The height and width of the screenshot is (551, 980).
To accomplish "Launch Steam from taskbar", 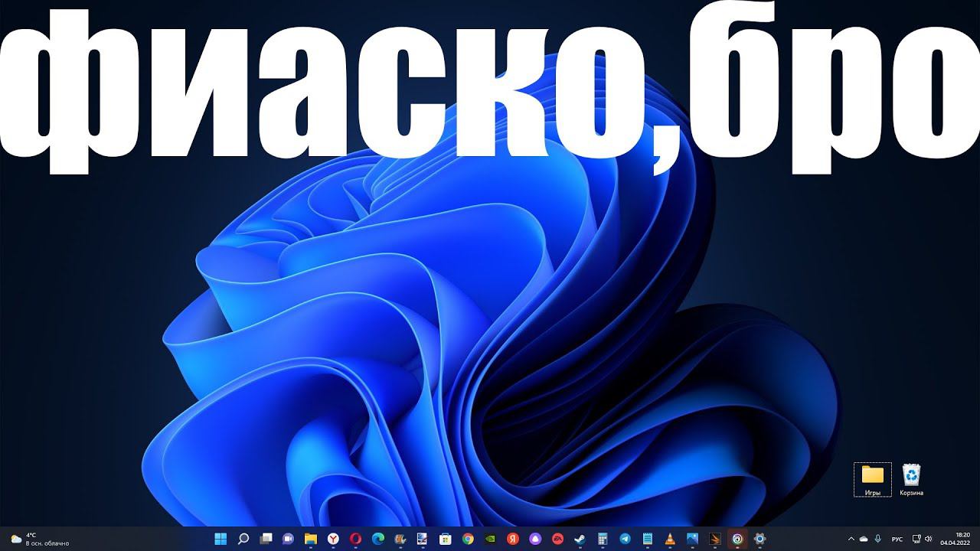I will click(x=580, y=539).
